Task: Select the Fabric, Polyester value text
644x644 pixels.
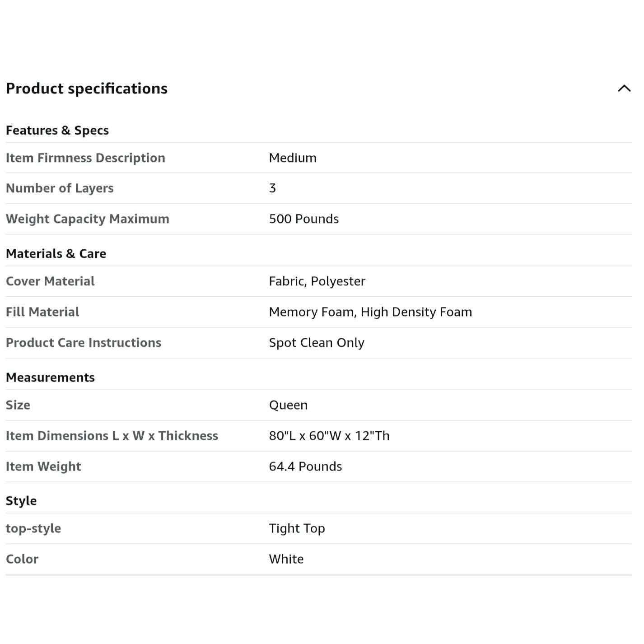Action: pyautogui.click(x=317, y=281)
